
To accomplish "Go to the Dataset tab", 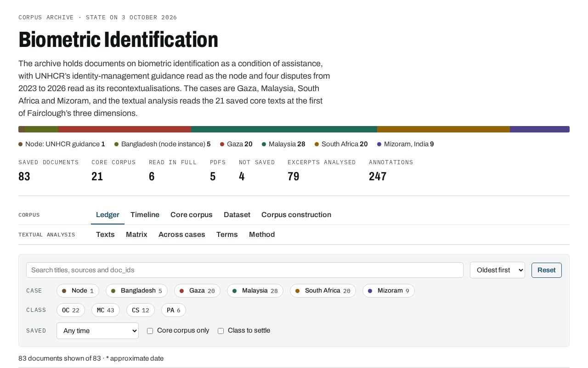I will (x=237, y=215).
